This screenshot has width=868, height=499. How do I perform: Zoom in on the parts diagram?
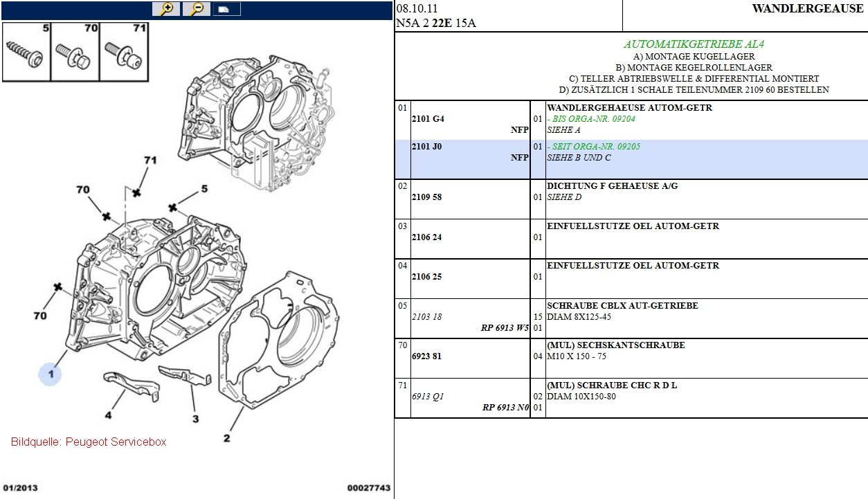click(x=166, y=9)
